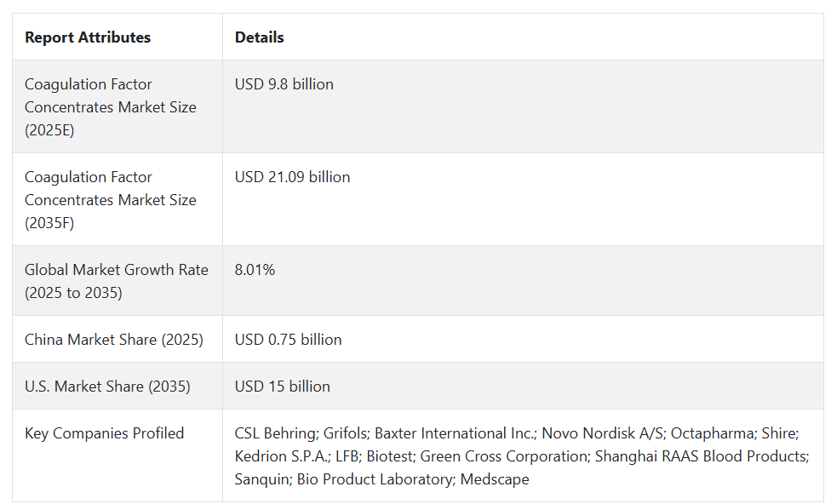Screen dimensions: 831x504
Task: Select the China Market Share (2025) label
Action: click(114, 340)
